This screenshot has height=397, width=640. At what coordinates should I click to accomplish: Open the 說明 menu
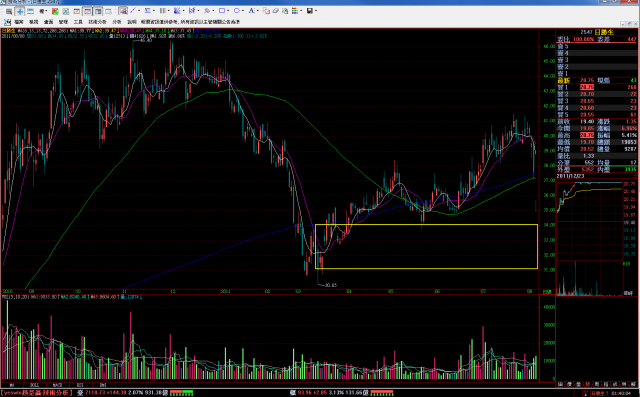pos(132,22)
